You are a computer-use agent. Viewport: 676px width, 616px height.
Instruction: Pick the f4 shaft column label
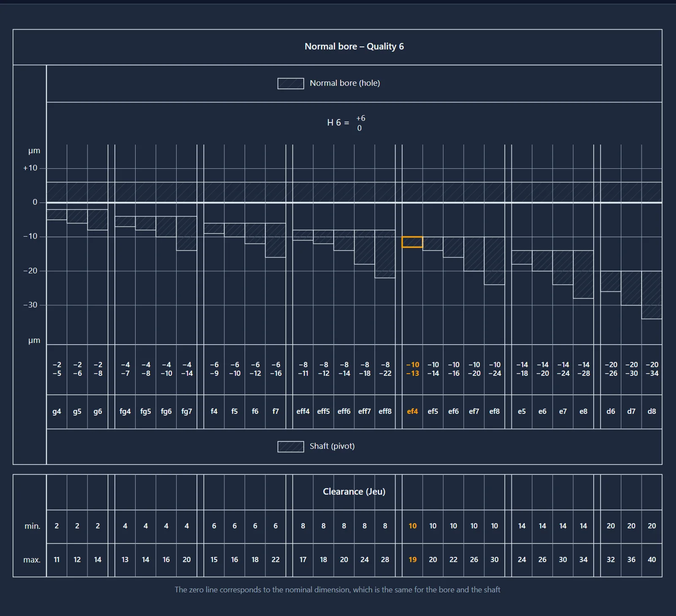click(214, 411)
